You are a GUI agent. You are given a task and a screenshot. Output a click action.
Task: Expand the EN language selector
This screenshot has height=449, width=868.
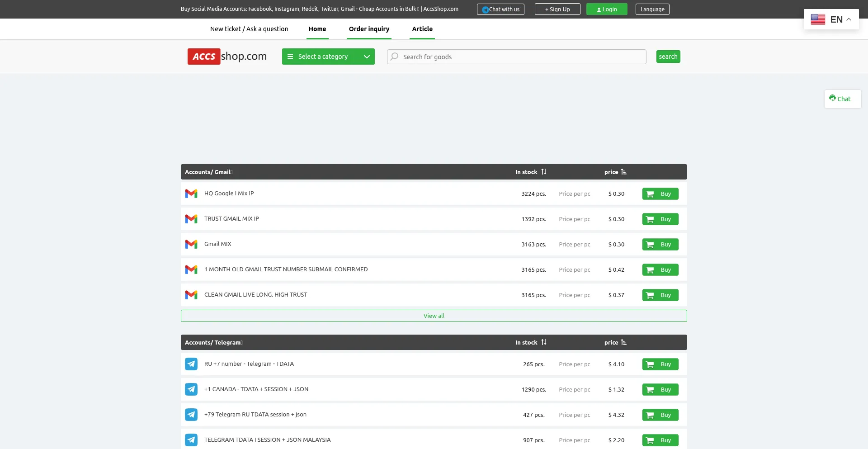pyautogui.click(x=831, y=19)
